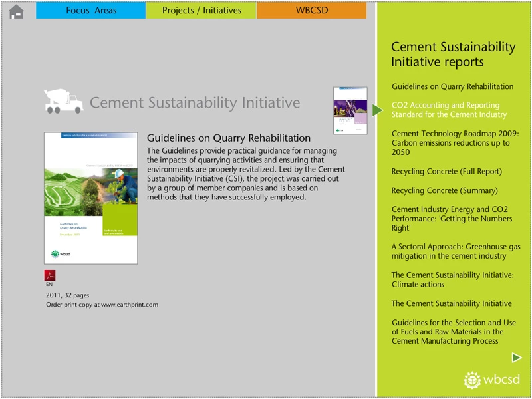Open Recycling Concrete (Summary) link
532x399 pixels.
[444, 190]
